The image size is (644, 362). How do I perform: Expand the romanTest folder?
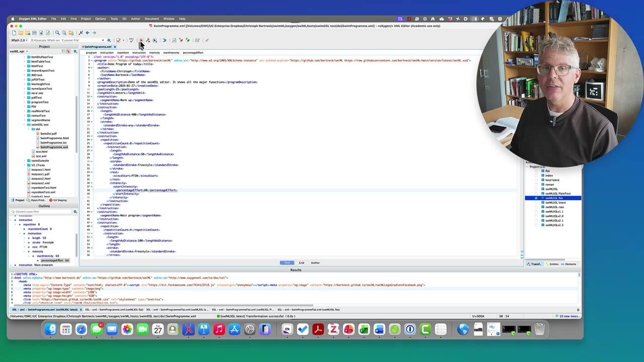click(24, 116)
